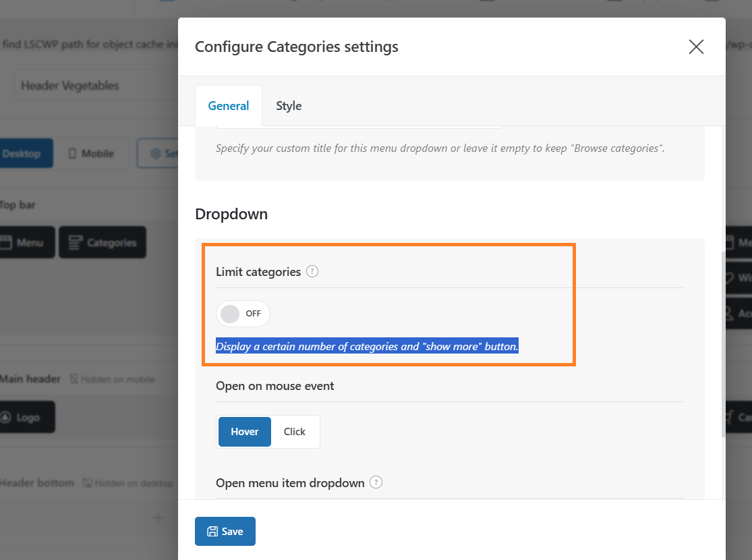Select Hover for mouse event

[x=245, y=431]
